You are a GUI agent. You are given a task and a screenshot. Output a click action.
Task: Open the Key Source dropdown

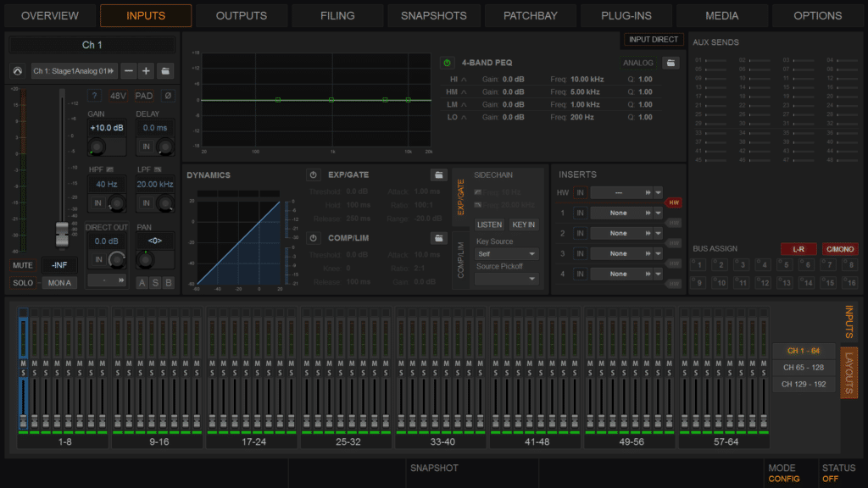[x=506, y=253]
